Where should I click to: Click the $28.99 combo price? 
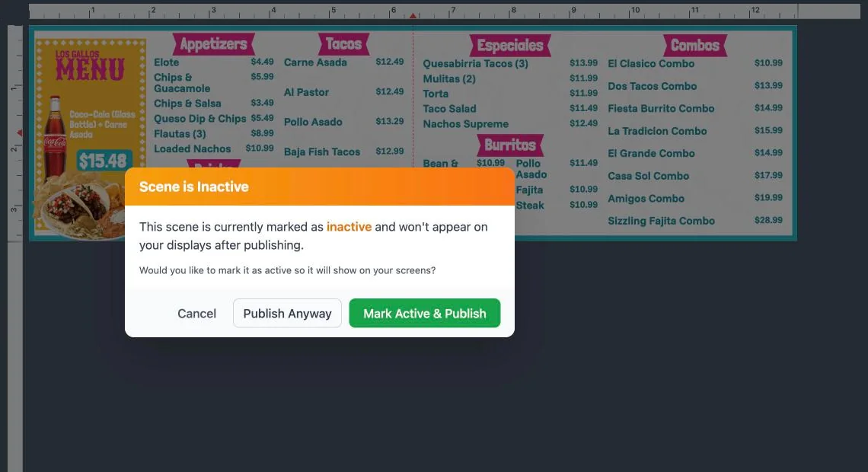[x=768, y=220]
